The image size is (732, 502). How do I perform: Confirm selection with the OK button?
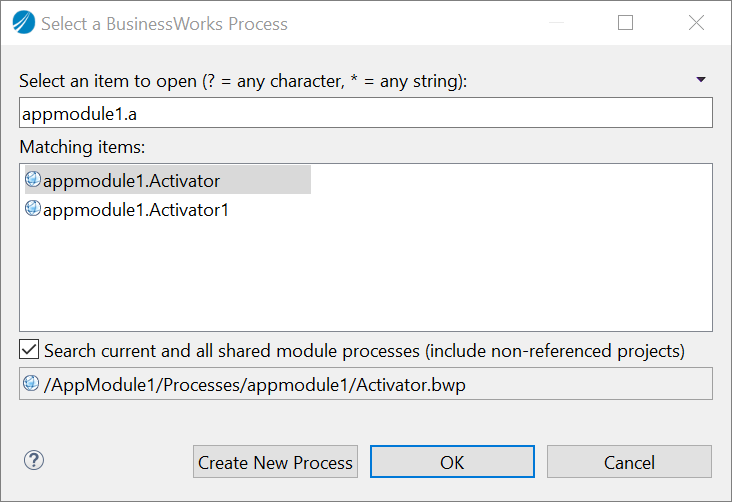(x=452, y=462)
